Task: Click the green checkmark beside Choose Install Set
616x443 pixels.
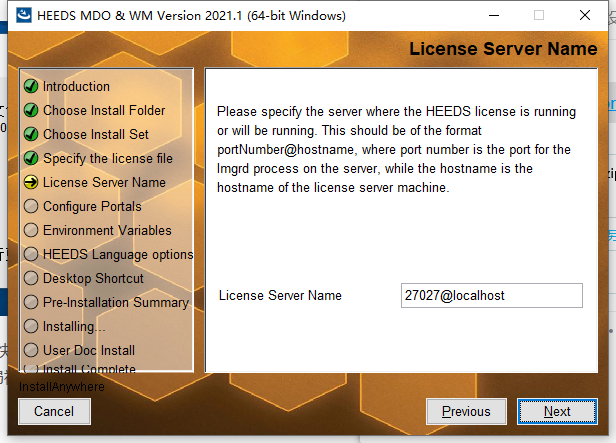Action: pos(31,134)
